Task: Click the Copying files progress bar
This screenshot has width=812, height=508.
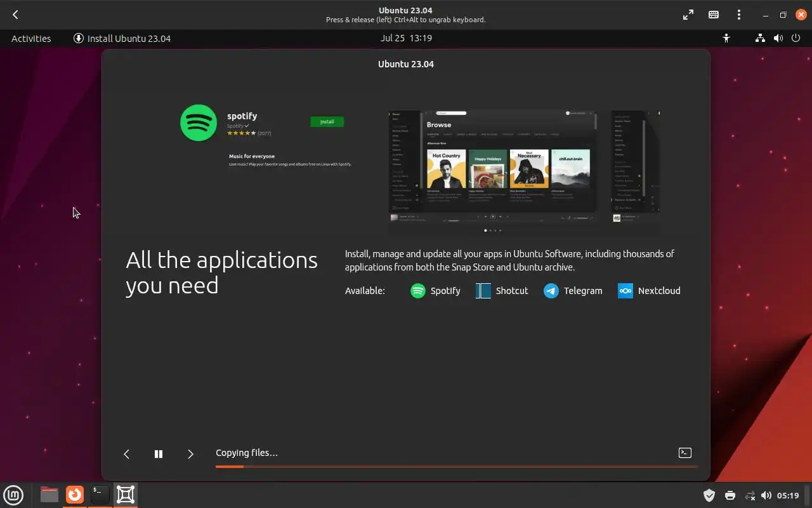Action: pos(457,467)
